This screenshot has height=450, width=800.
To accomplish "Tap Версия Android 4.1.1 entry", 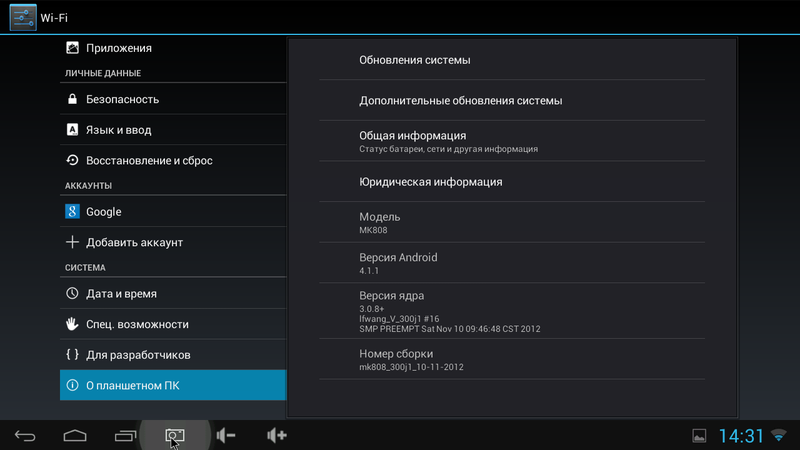I will click(x=512, y=263).
